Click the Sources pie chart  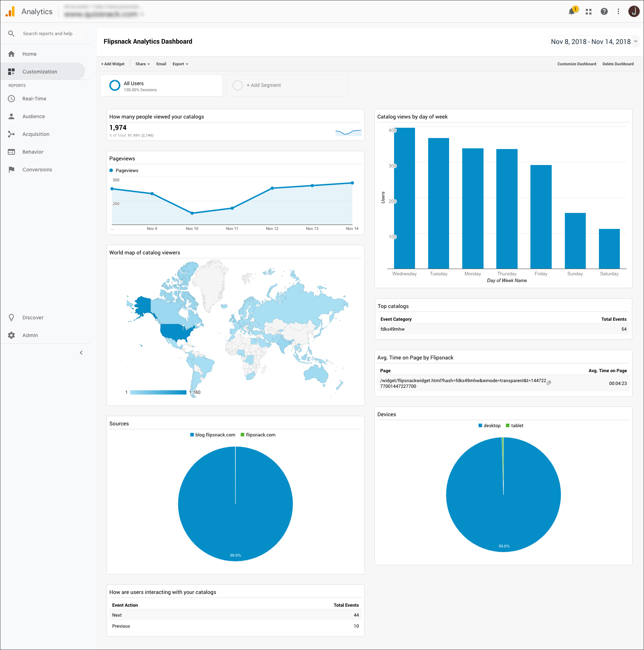pyautogui.click(x=235, y=504)
